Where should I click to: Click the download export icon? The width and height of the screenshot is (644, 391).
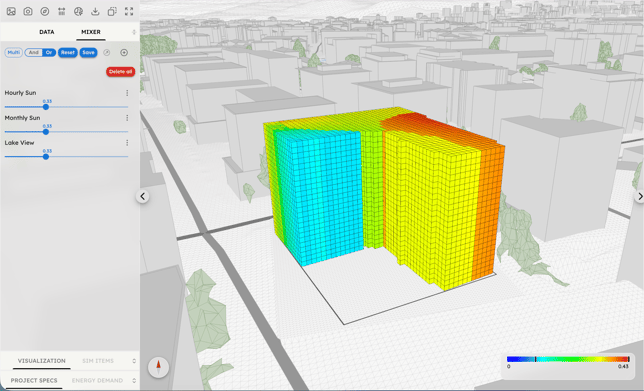coord(95,12)
